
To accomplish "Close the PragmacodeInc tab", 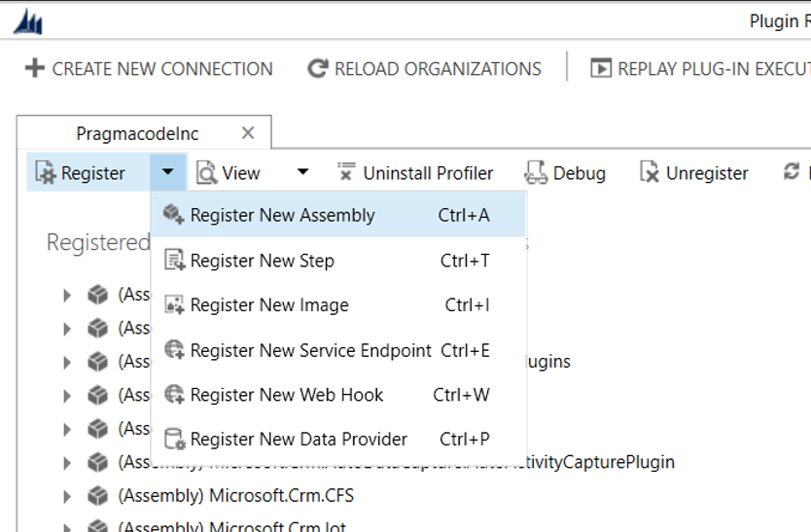I will (x=248, y=133).
